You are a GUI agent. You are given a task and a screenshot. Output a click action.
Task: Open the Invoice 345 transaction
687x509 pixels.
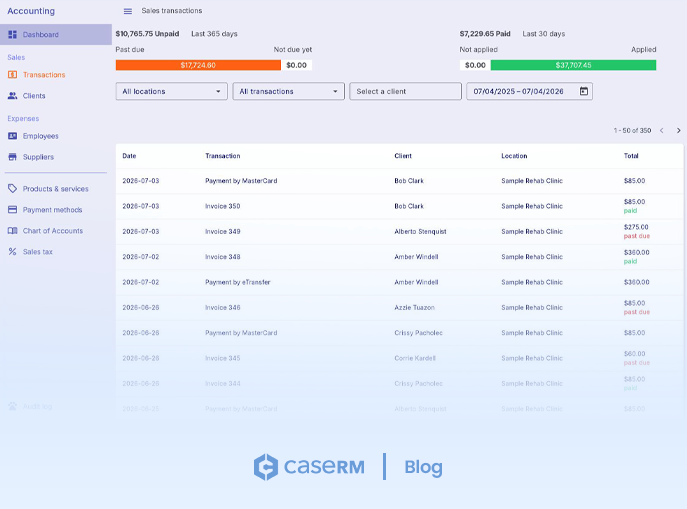(223, 358)
